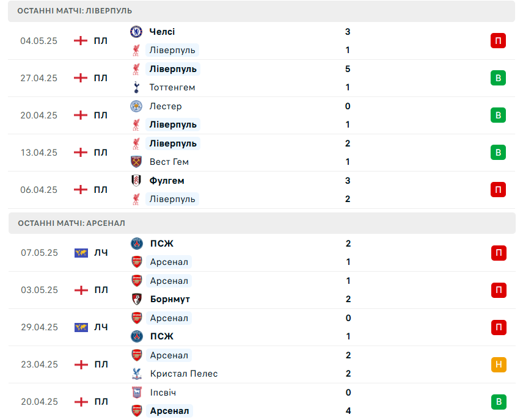The height and width of the screenshot is (420, 523).
Task: Click the PSG crest in 07.05.25 match
Action: [137, 244]
